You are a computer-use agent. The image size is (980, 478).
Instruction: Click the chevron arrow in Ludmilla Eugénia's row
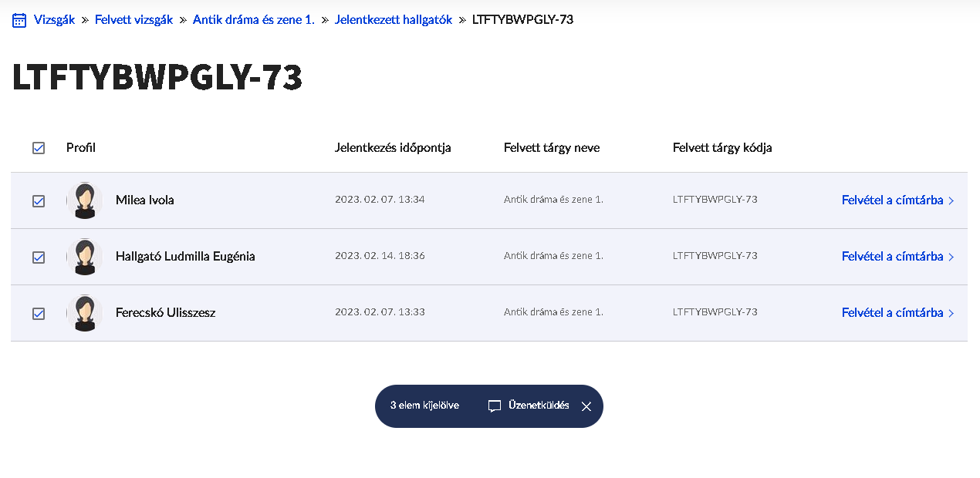(951, 258)
